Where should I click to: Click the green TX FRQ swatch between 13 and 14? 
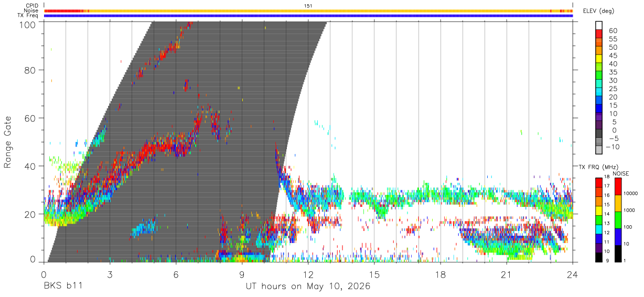(599, 220)
